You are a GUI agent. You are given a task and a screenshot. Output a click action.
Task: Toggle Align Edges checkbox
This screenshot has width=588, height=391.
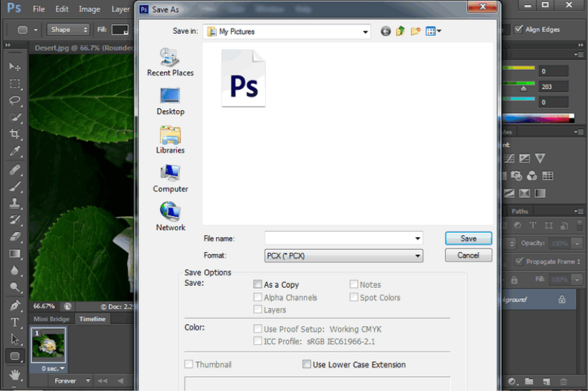[x=518, y=29]
